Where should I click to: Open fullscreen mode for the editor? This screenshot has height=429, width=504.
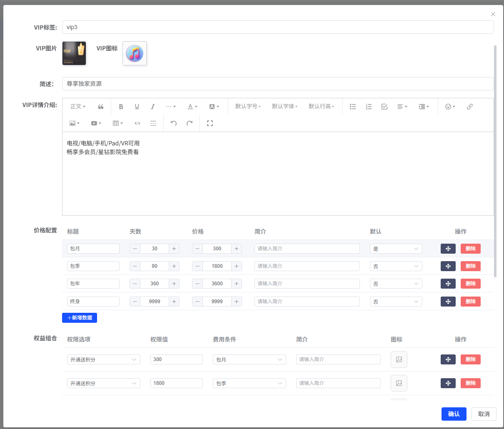[210, 123]
